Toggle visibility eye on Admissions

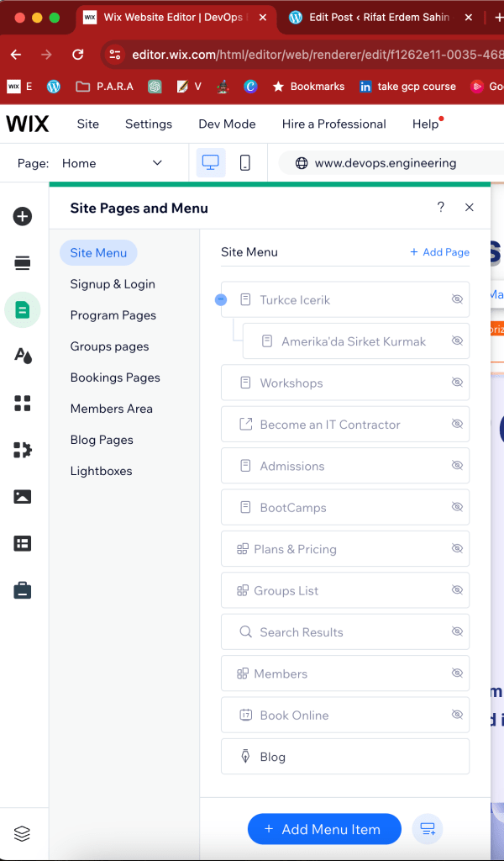pos(457,466)
